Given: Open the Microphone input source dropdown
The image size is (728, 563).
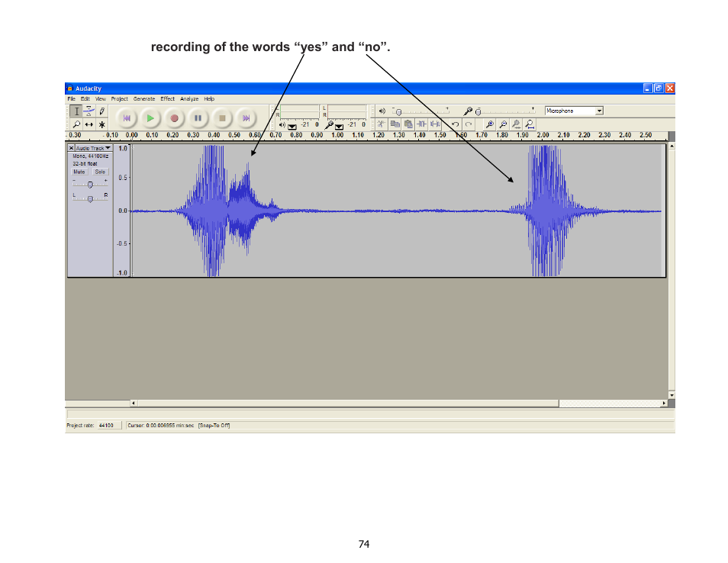Looking at the screenshot, I should (x=574, y=111).
